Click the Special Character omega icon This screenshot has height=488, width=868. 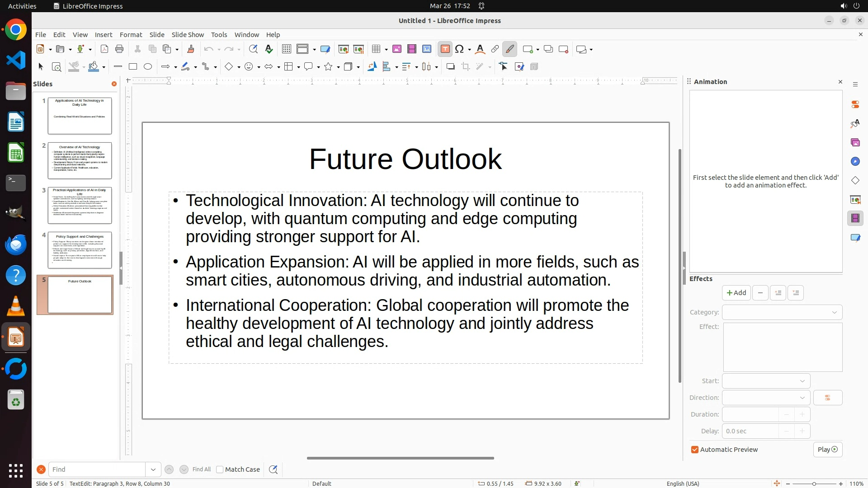[459, 49]
